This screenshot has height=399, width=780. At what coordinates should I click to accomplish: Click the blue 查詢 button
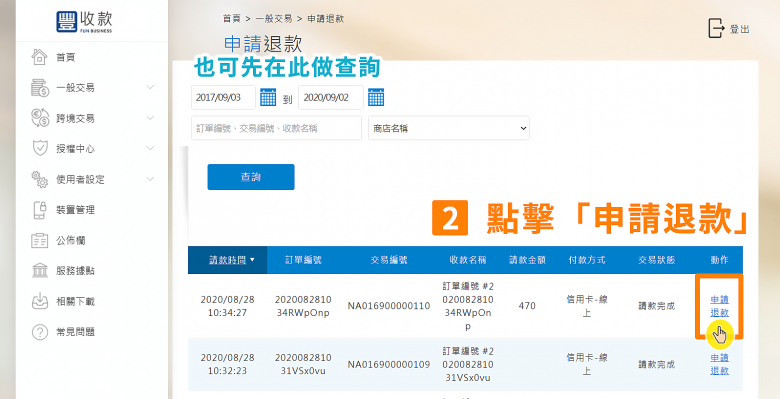tap(251, 177)
